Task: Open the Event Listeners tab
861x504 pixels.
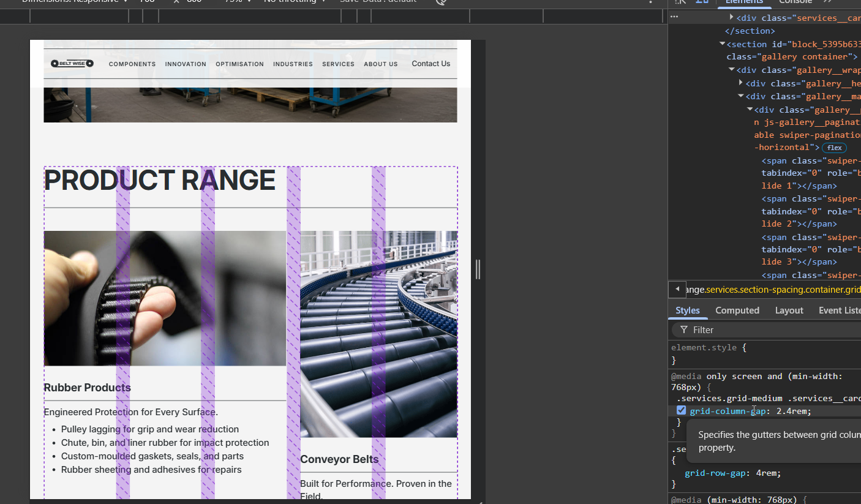Action: coord(839,310)
